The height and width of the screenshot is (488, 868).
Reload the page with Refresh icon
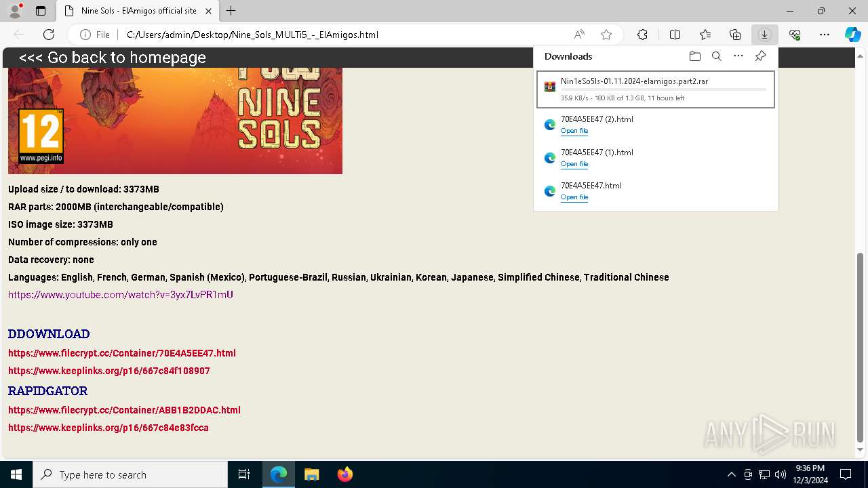point(49,35)
